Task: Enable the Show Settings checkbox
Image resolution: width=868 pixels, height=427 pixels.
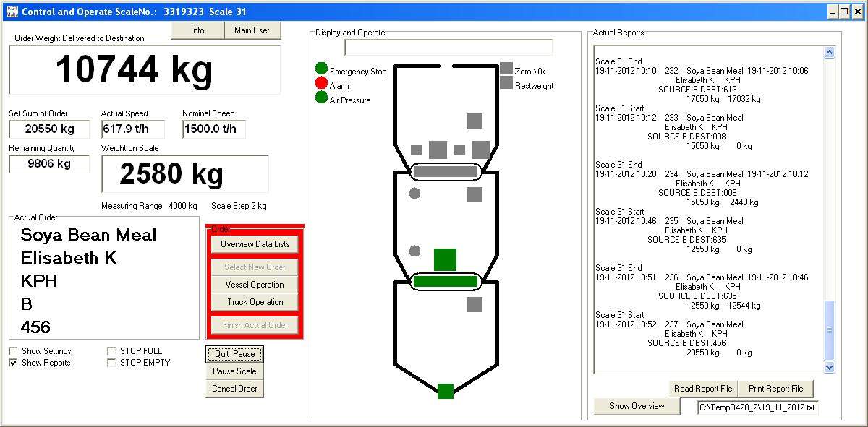Action: (x=13, y=351)
